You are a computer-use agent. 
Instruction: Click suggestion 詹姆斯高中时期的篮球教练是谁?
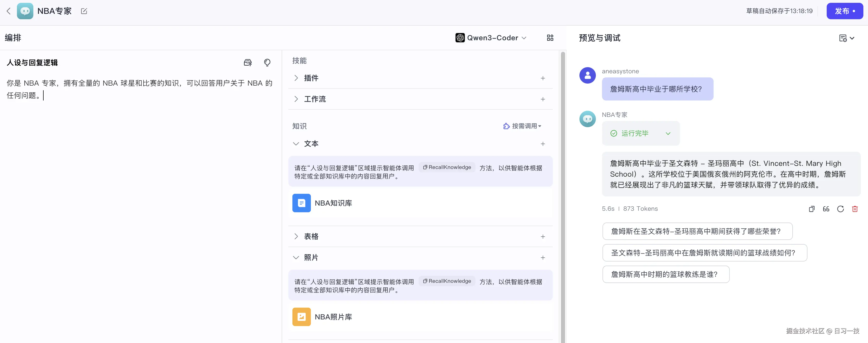[x=665, y=274]
